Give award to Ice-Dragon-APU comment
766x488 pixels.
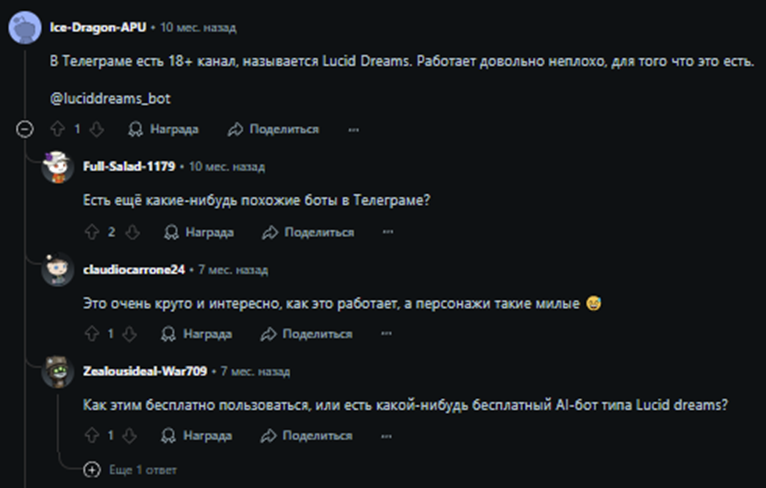coord(164,129)
